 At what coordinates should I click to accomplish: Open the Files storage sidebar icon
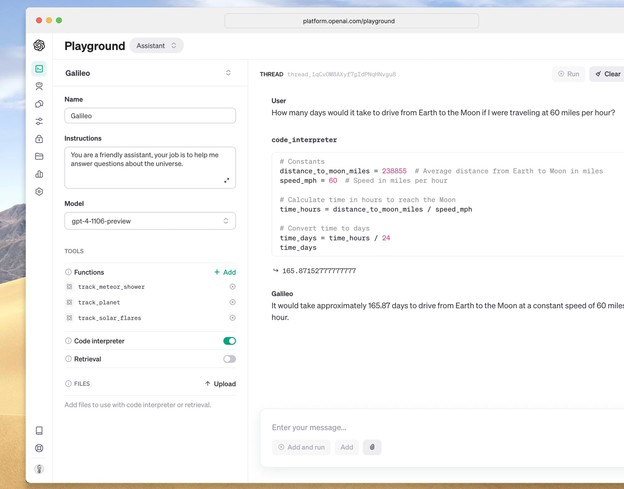point(39,156)
